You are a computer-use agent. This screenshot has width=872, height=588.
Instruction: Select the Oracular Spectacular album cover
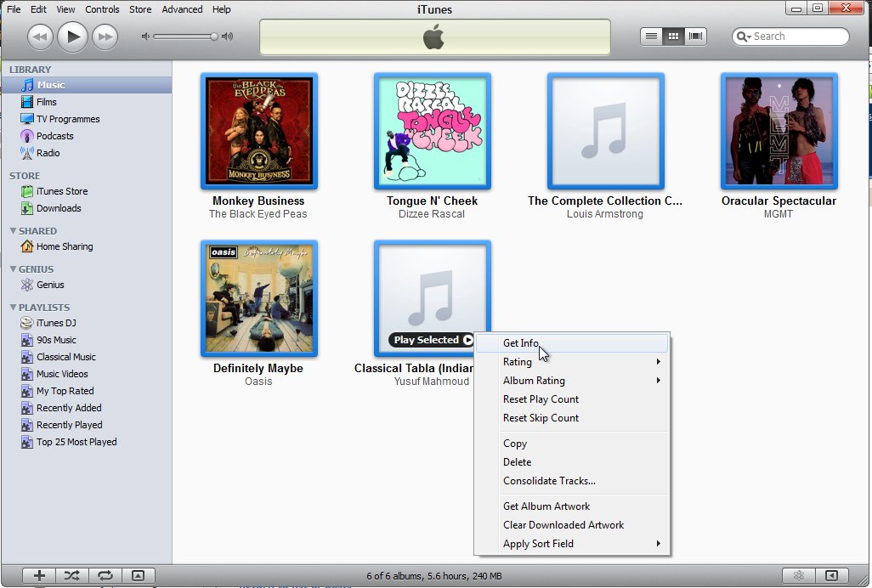coord(779,131)
